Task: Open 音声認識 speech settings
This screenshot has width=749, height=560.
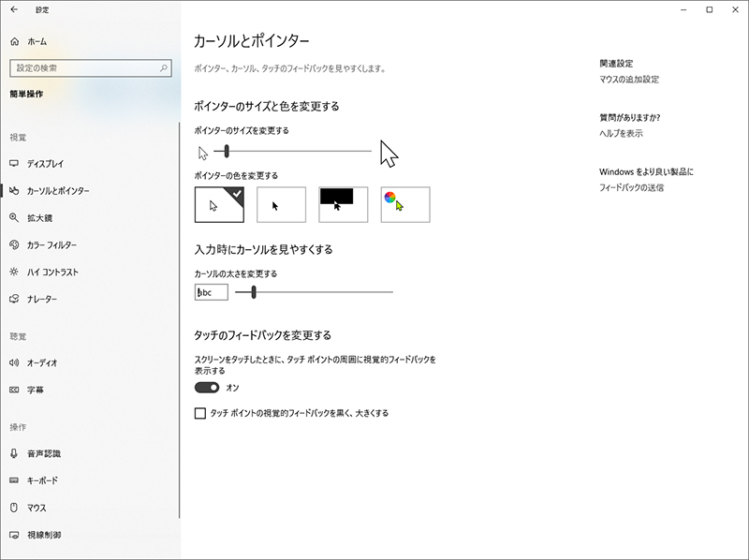Action: [44, 453]
